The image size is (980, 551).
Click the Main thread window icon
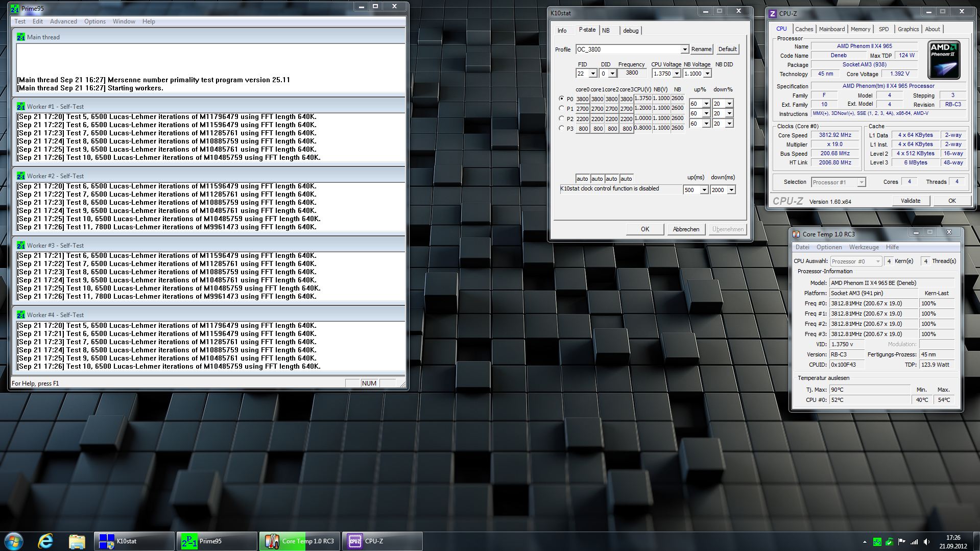point(21,37)
